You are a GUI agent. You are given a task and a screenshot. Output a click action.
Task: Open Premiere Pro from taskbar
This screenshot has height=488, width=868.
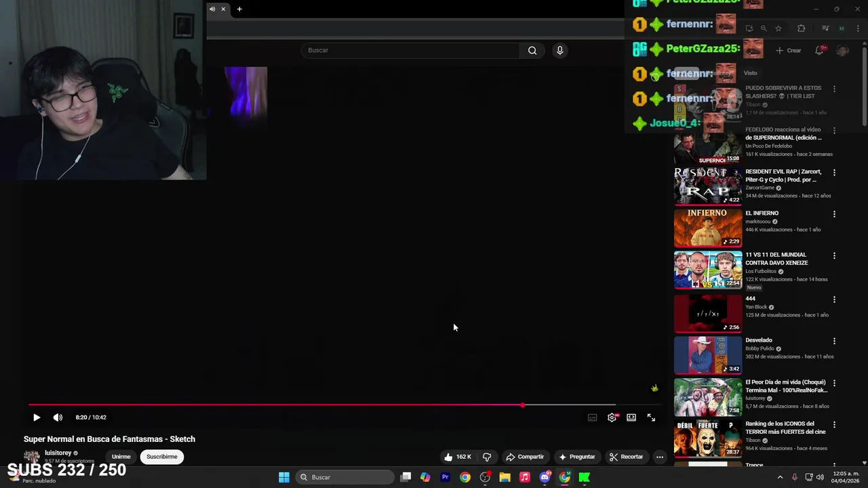(445, 477)
